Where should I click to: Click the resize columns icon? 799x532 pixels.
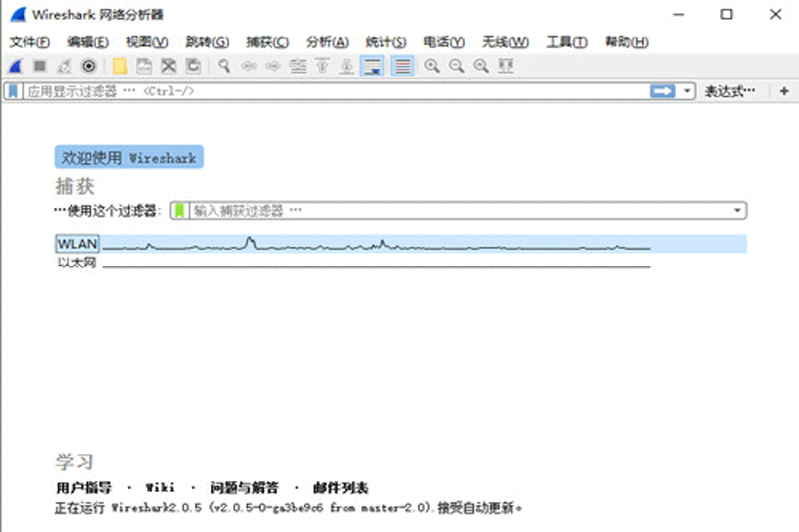506,66
